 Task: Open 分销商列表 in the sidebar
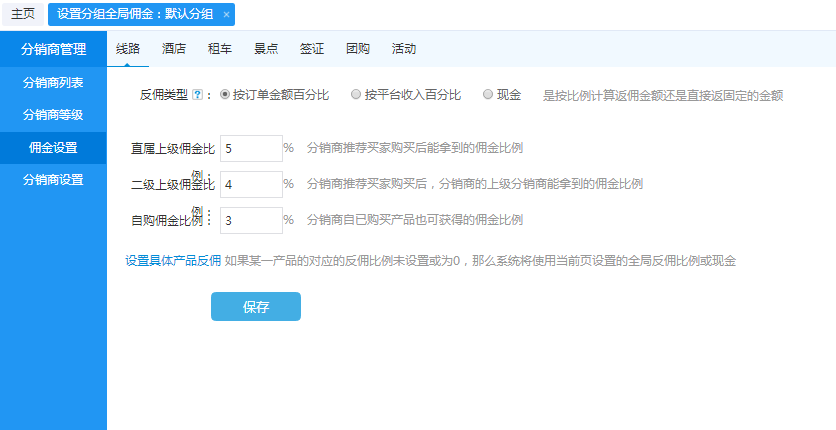(x=53, y=82)
